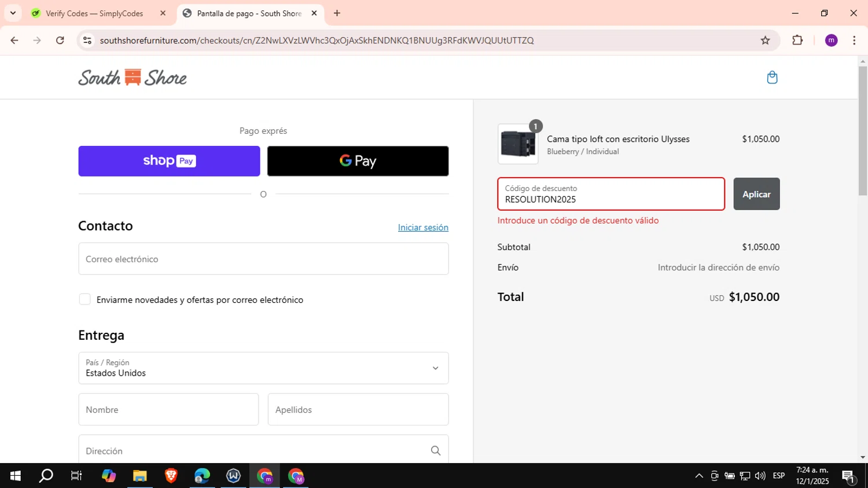Click the Código de descuento field
This screenshot has width=868, height=488.
(611, 194)
